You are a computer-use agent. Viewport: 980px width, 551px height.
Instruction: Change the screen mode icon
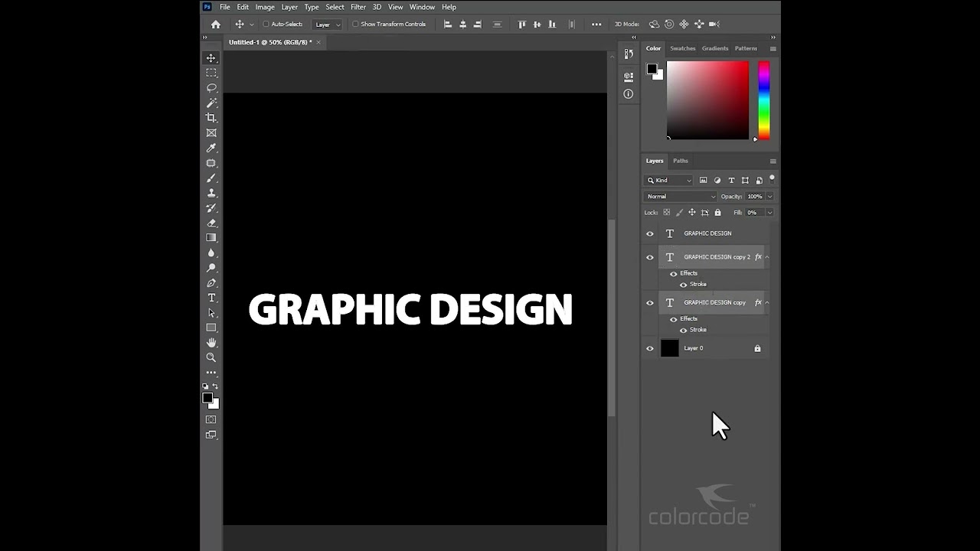[211, 435]
